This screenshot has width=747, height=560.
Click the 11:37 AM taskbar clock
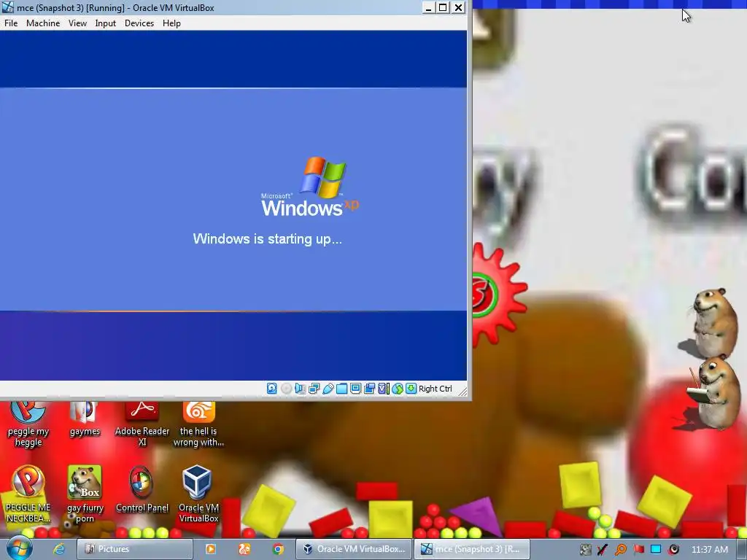pyautogui.click(x=709, y=550)
